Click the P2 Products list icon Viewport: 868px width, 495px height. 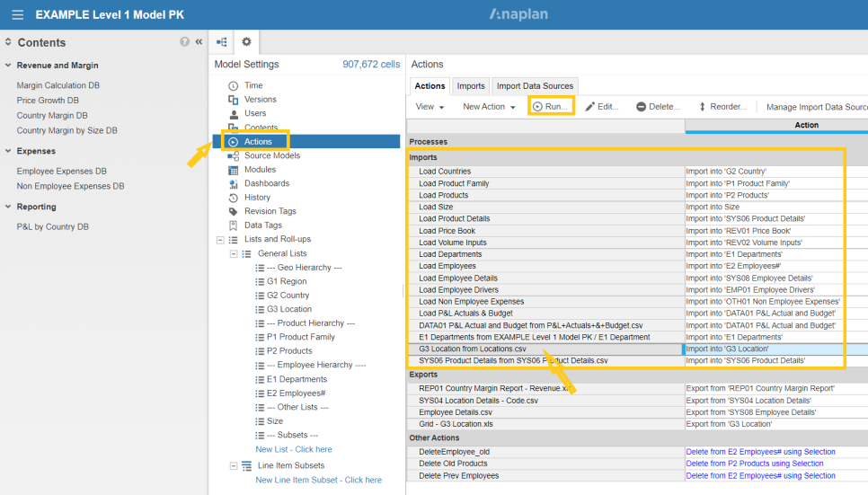coord(260,351)
